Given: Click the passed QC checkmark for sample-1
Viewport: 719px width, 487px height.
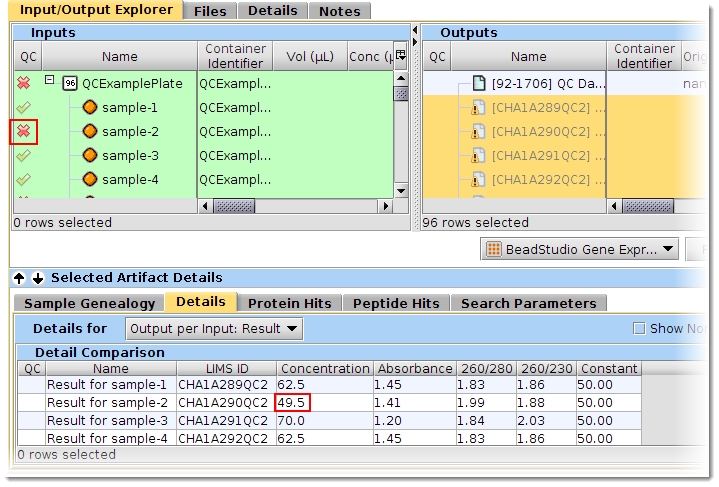Looking at the screenshot, I should coord(23,107).
